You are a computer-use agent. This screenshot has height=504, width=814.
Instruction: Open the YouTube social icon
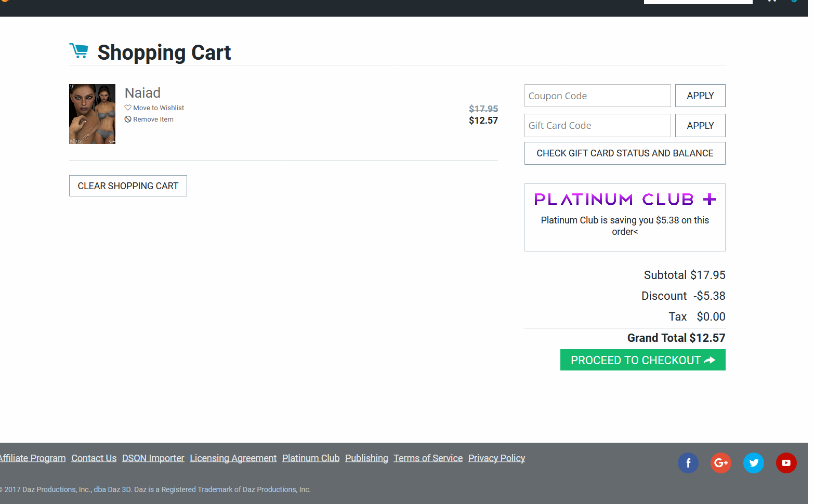(x=786, y=463)
